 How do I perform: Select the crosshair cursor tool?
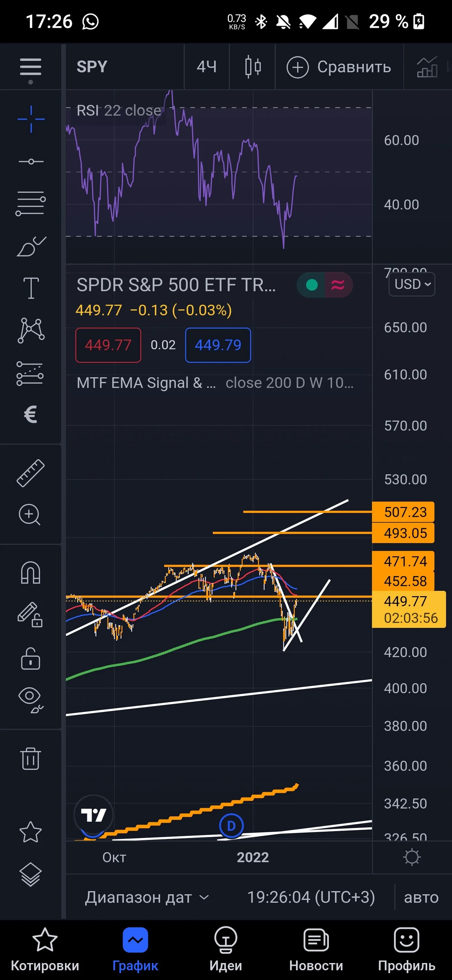[x=31, y=119]
